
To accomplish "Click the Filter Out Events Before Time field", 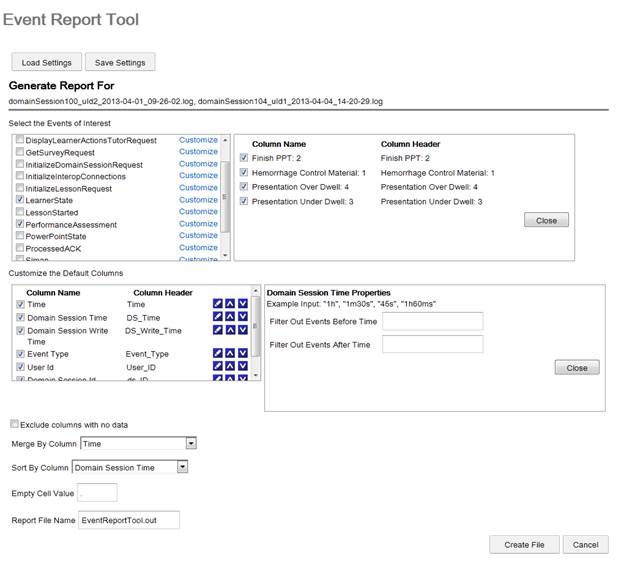I will 433,321.
